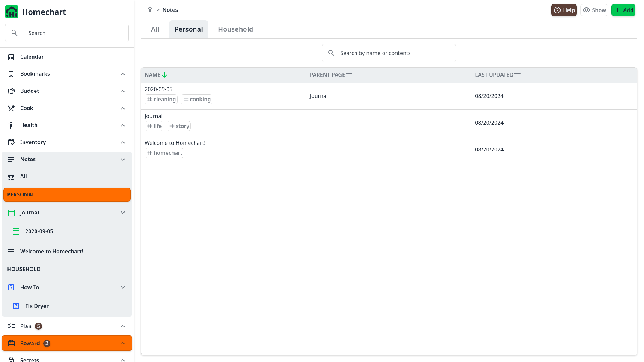
Task: Click the Cook tool icon in sidebar
Action: tap(11, 108)
